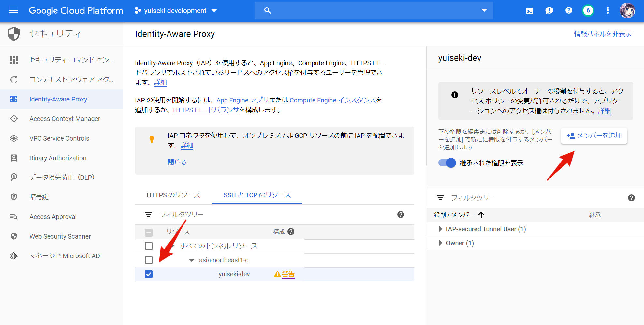644x325 pixels.
Task: Expand the search bar dropdown arrow
Action: coord(484,11)
